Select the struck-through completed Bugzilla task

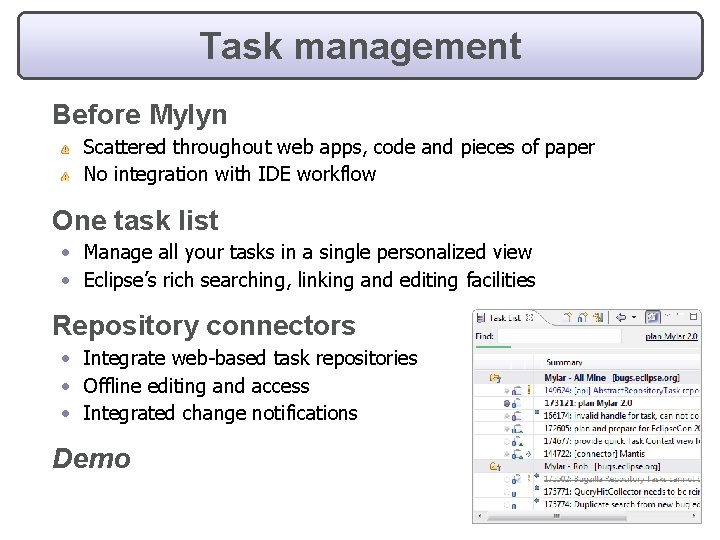click(x=622, y=479)
